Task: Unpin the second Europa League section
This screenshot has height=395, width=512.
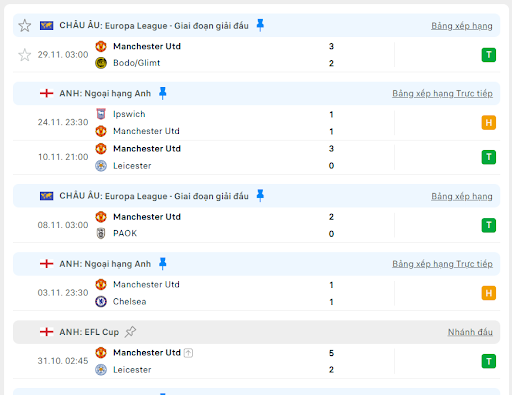Action: (260, 196)
